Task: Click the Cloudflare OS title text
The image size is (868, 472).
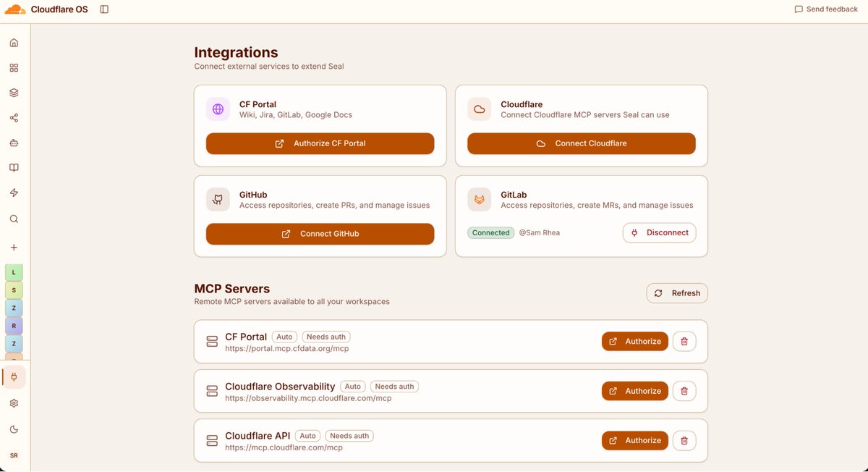Action: [x=59, y=9]
